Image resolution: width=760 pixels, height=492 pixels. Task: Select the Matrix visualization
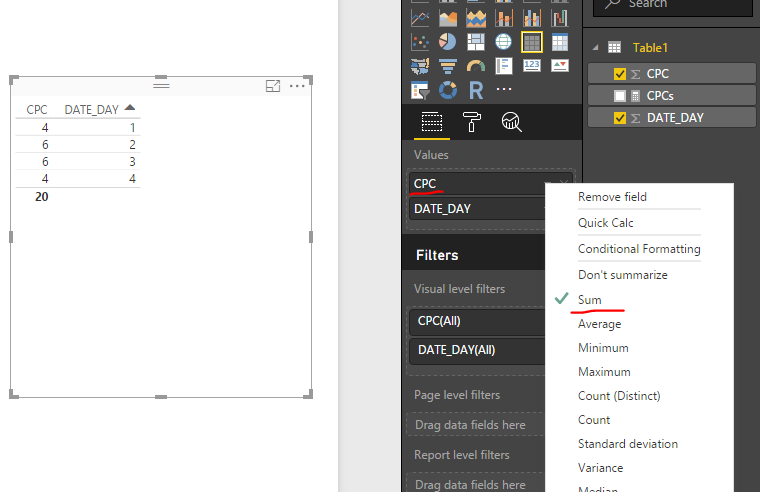[559, 42]
